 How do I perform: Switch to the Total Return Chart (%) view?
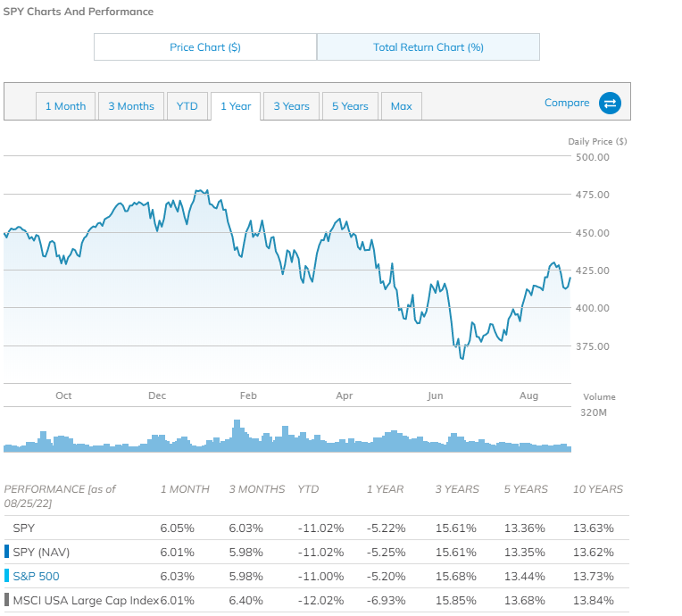click(428, 47)
